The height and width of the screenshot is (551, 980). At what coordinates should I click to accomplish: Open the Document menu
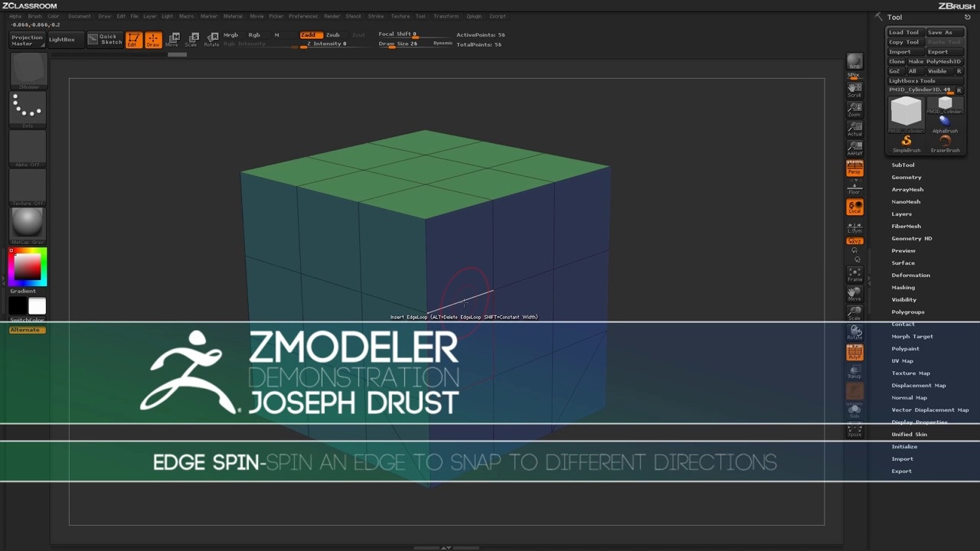(79, 16)
